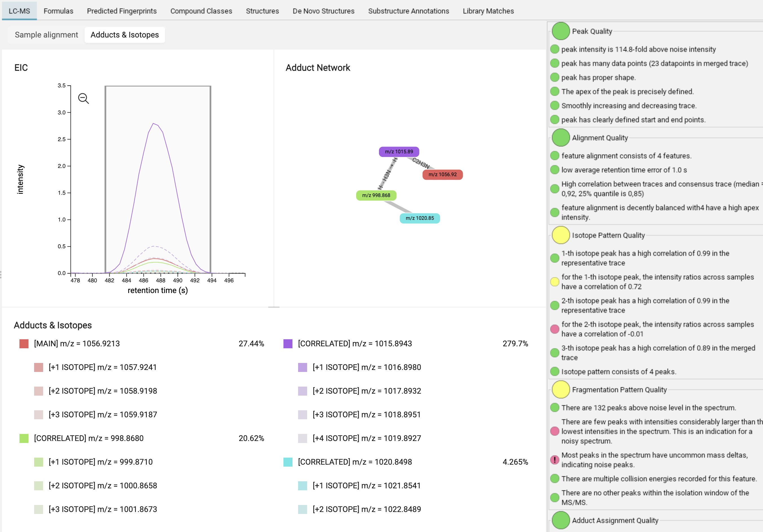Click the 279.7% intensity value

click(x=515, y=343)
